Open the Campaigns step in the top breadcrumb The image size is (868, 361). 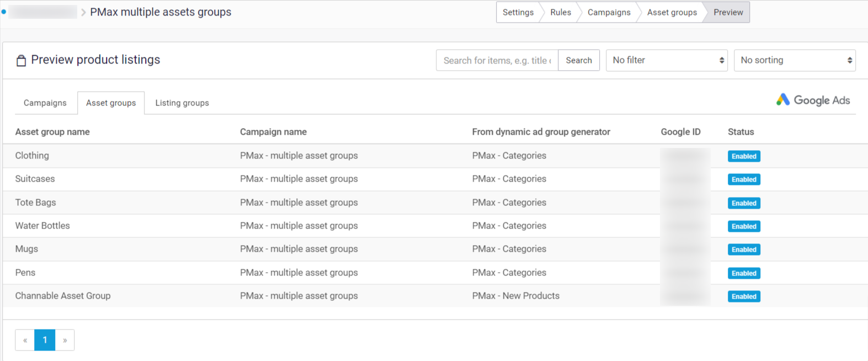[x=609, y=12]
